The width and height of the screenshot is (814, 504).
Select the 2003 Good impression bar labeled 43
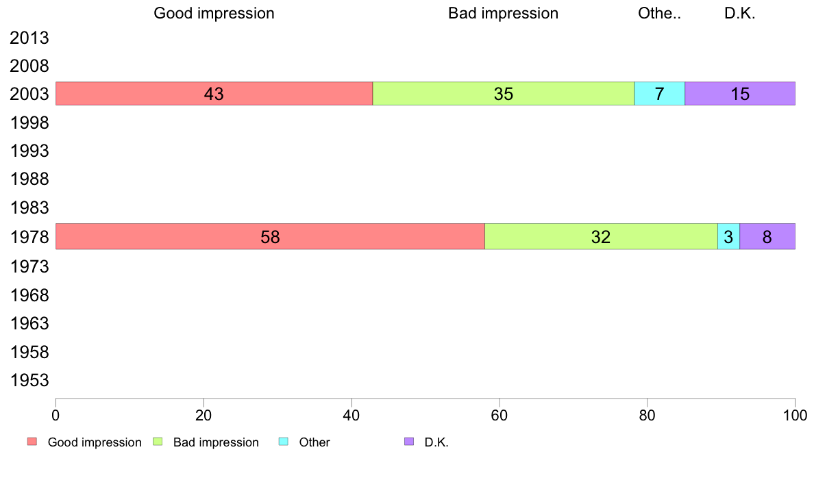[x=214, y=94]
